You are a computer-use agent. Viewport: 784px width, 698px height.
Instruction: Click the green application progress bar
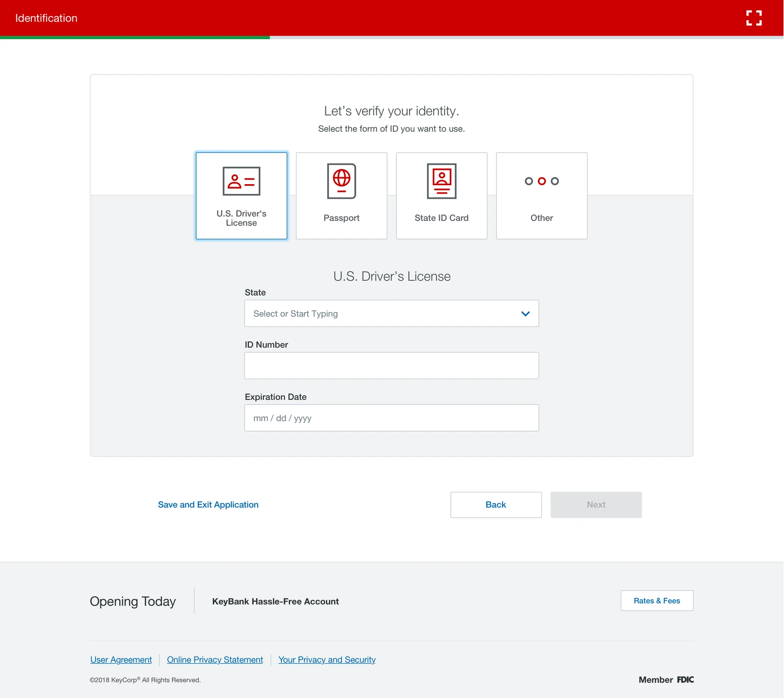(x=135, y=37)
